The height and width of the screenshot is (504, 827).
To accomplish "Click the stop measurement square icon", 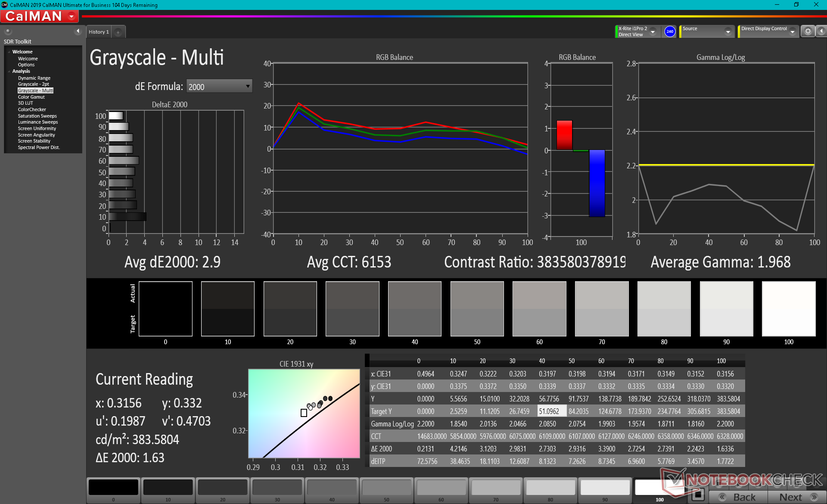I will [x=698, y=494].
